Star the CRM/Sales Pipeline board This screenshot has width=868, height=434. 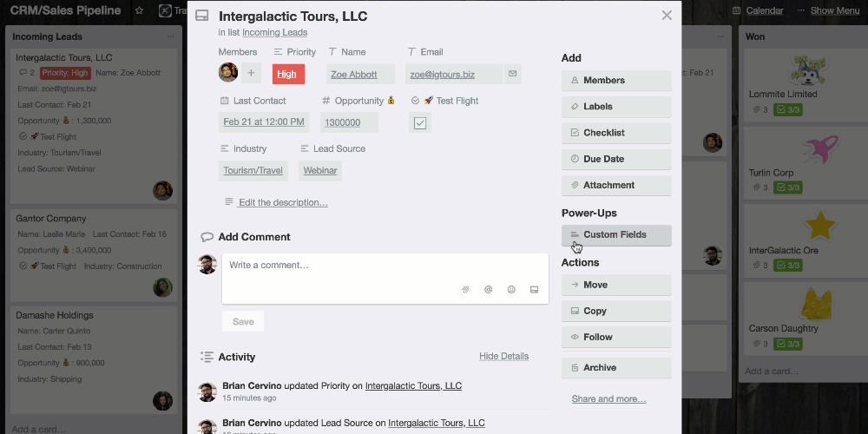[x=140, y=10]
